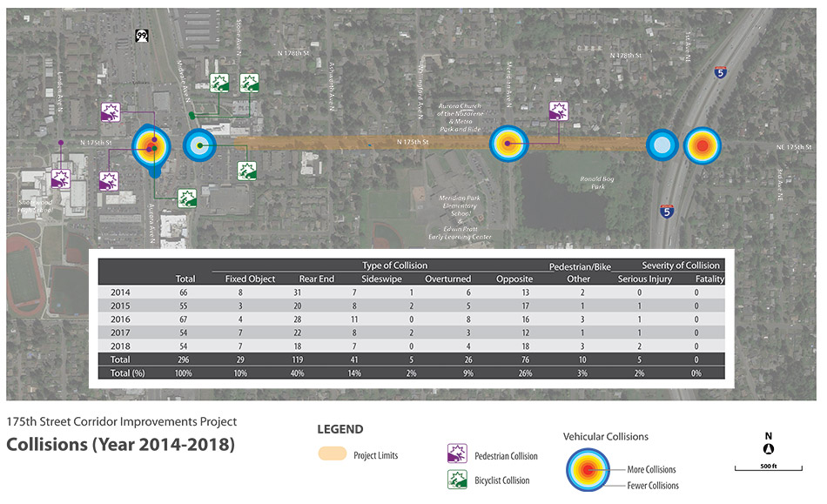Select the pedestrian collision icon southwest of the Aurora Ave hotspot
This screenshot has height=504, width=827.
click(109, 181)
